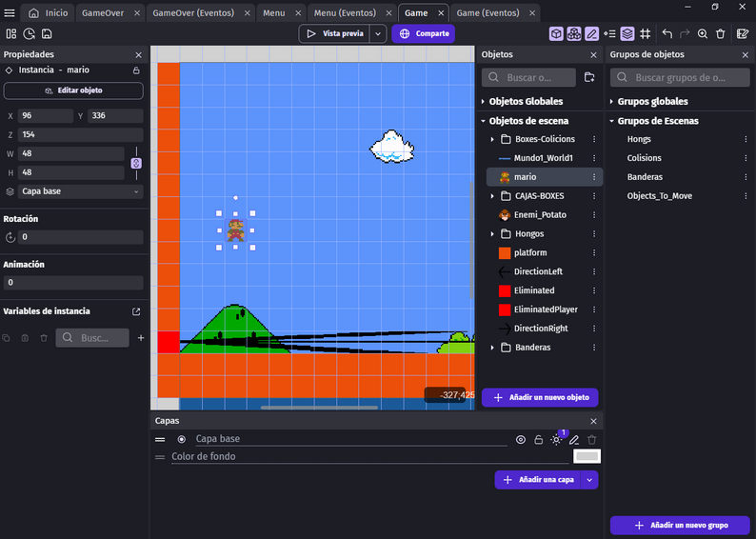This screenshot has height=539, width=756.
Task: Open the hamburger main menu
Action: click(10, 13)
